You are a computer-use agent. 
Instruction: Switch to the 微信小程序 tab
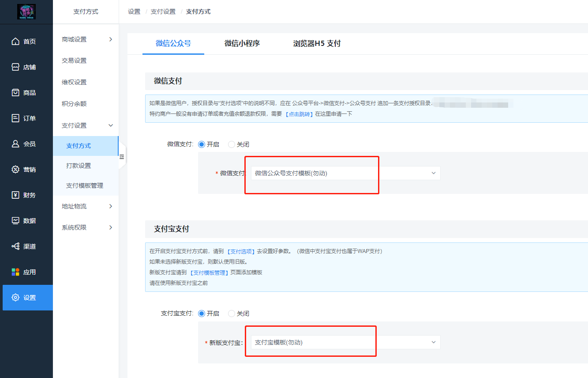tap(242, 43)
